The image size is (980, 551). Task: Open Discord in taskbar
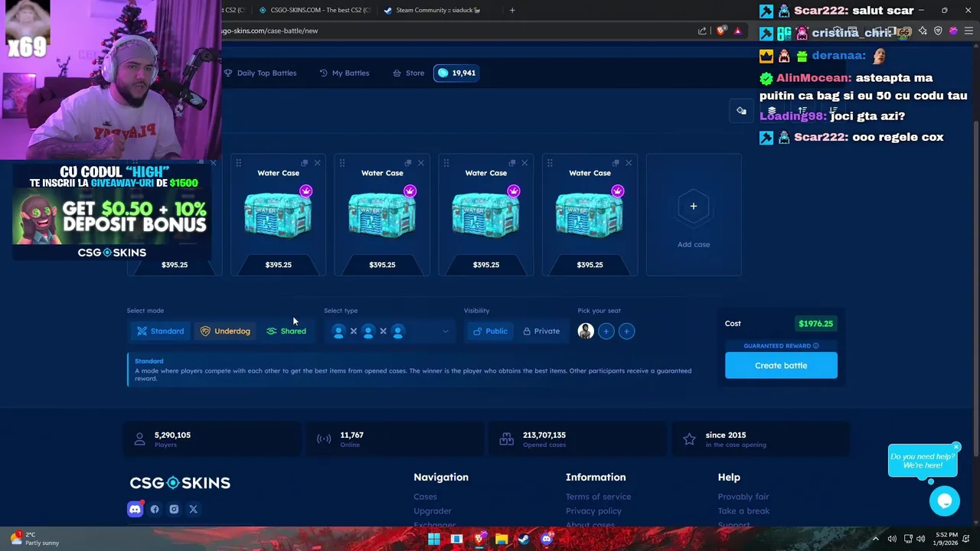(546, 539)
